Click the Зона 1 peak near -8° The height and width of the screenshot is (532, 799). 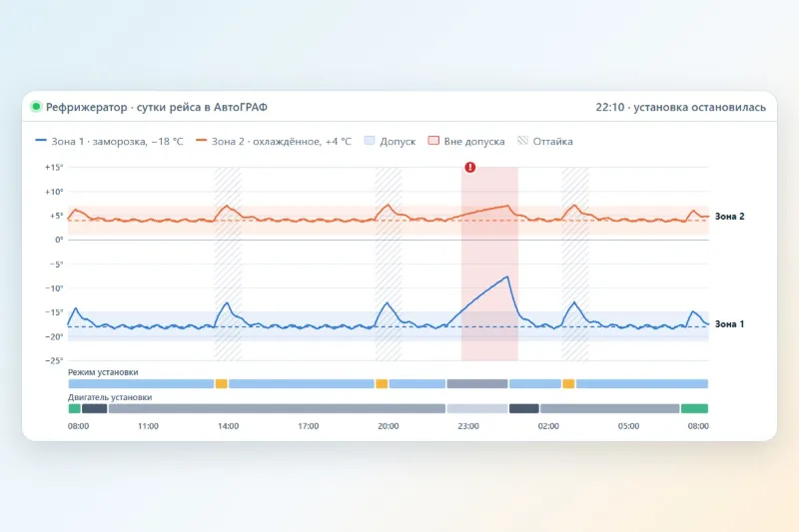(x=507, y=276)
